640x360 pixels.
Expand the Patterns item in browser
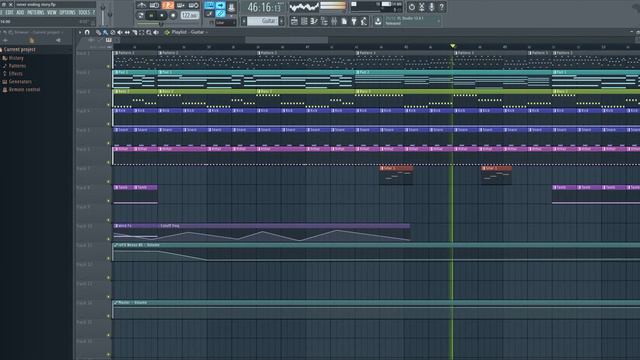17,66
